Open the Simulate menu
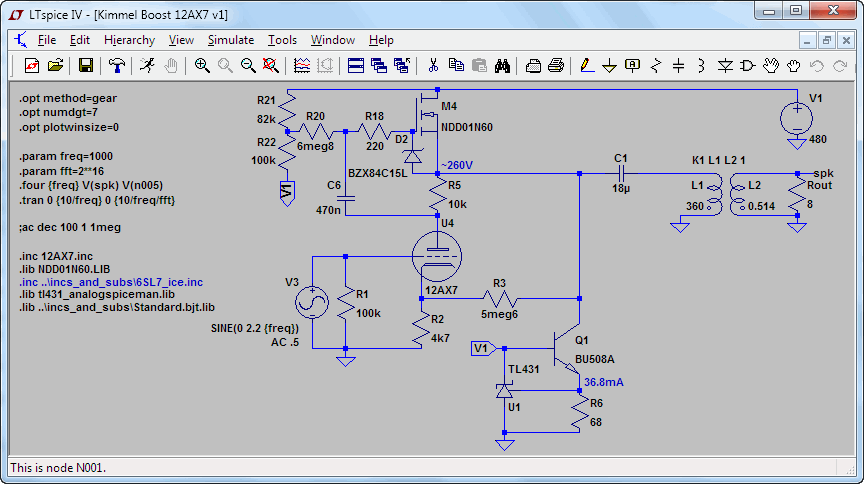The image size is (864, 484). pos(231,40)
